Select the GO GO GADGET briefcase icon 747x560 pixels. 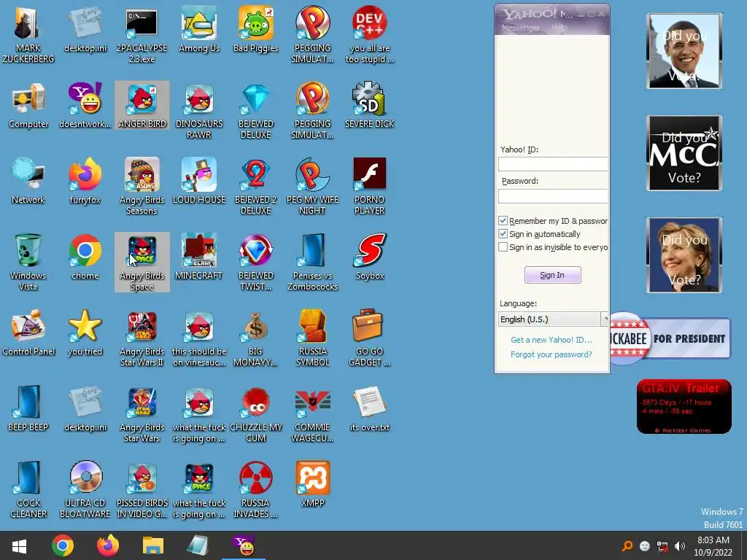370,339
